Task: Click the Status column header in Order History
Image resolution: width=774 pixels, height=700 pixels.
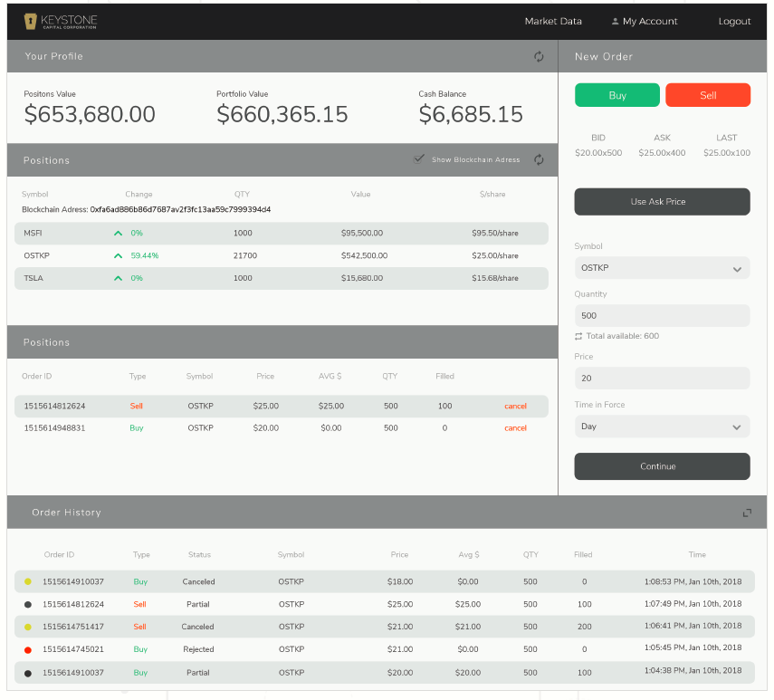Action: point(199,555)
